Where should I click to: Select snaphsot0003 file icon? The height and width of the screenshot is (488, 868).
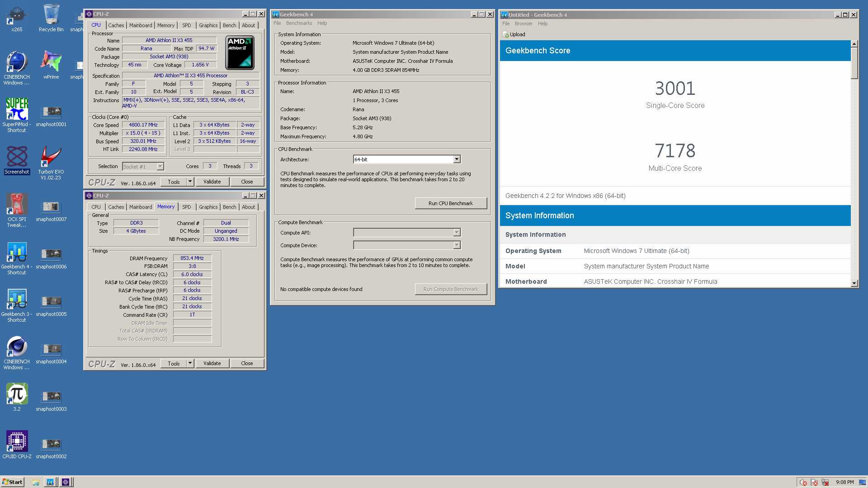(51, 400)
